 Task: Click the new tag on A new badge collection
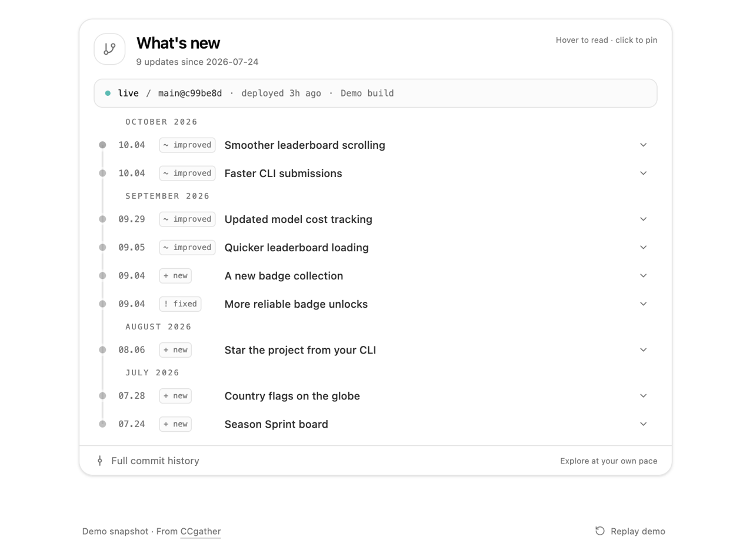coord(175,275)
